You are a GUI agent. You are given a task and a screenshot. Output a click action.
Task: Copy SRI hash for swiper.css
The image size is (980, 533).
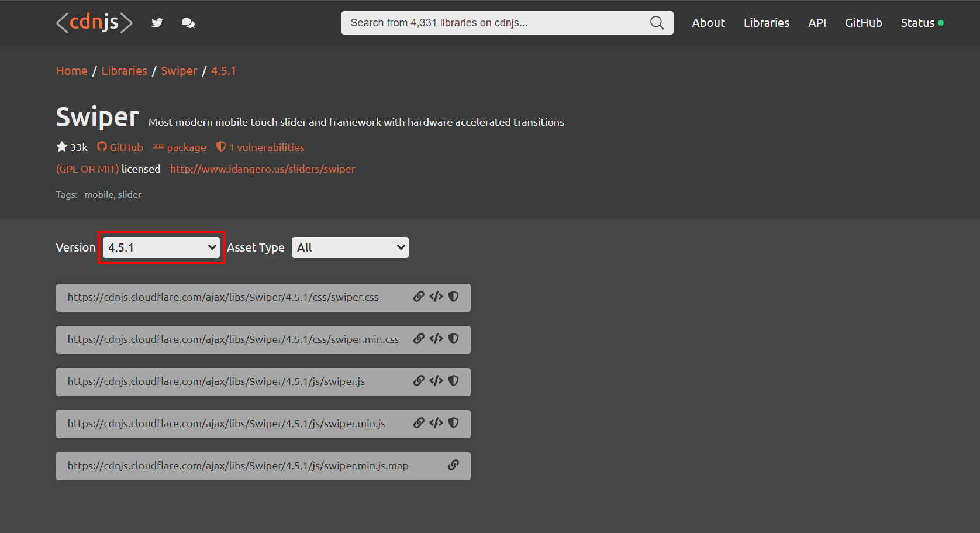[x=453, y=297]
